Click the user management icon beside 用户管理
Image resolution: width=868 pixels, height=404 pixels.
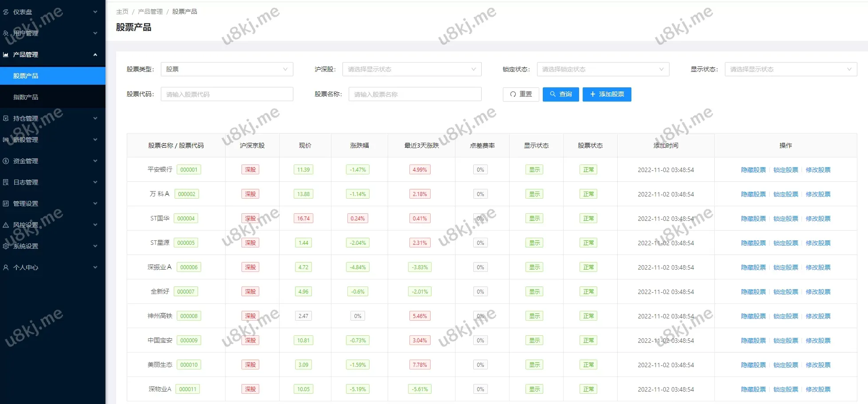click(x=6, y=33)
